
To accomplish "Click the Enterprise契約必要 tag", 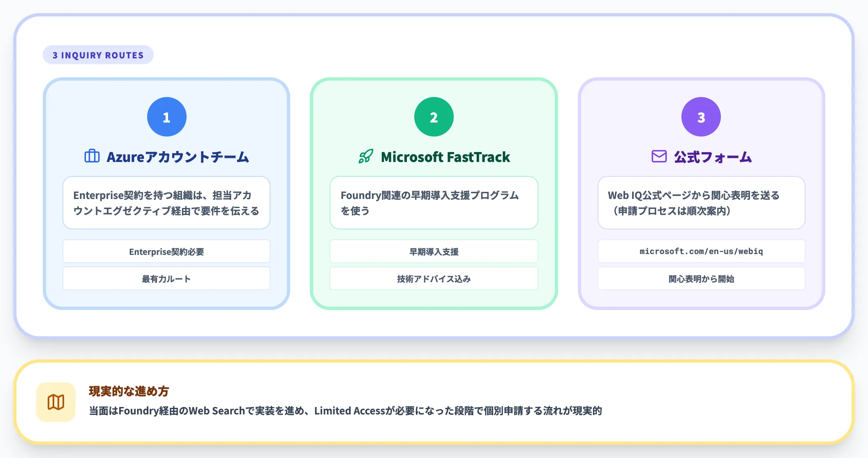I will 166,251.
